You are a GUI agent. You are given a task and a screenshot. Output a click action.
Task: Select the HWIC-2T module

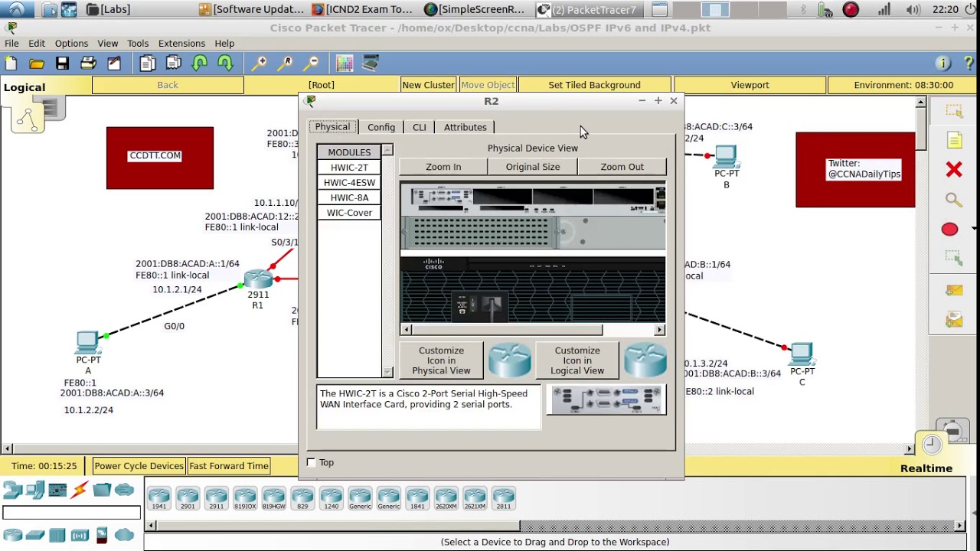[x=349, y=168]
